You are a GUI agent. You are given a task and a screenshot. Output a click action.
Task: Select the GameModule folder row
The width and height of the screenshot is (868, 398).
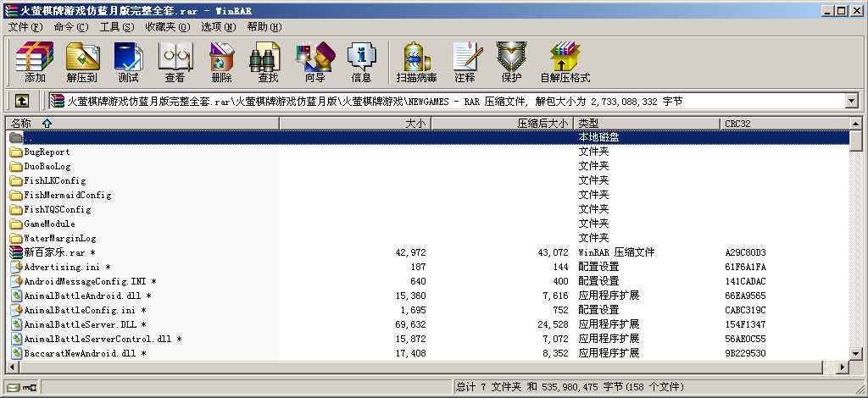tap(427, 224)
